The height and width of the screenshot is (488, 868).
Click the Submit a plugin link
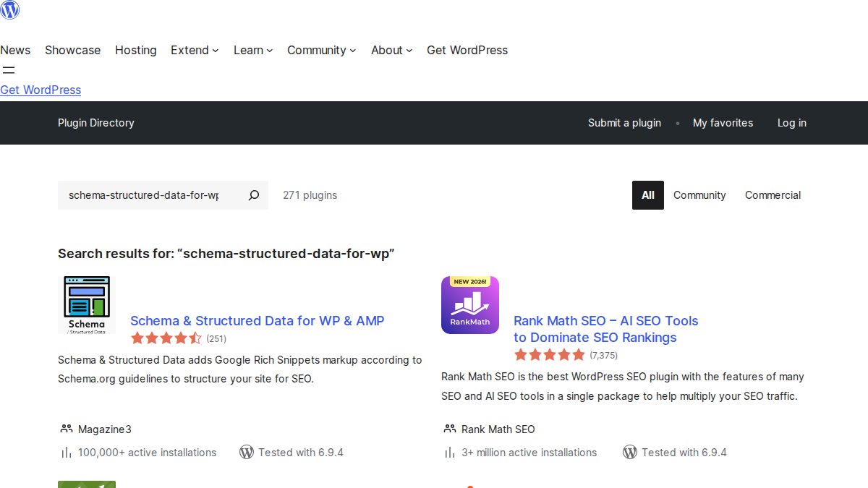click(x=624, y=123)
